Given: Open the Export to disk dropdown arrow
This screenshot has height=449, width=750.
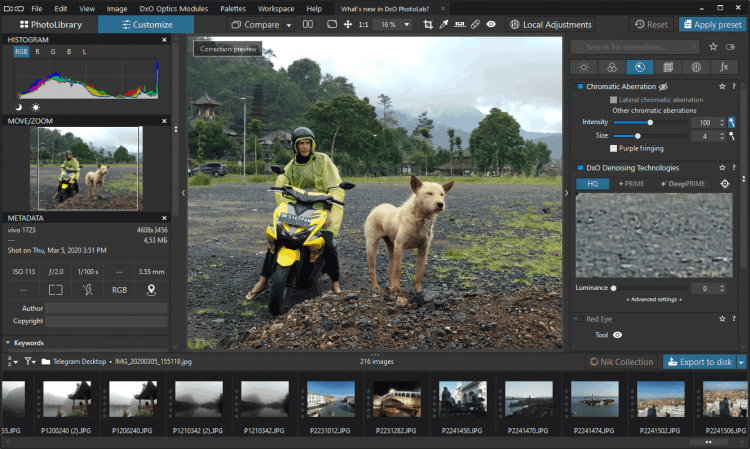Looking at the screenshot, I should (x=741, y=362).
